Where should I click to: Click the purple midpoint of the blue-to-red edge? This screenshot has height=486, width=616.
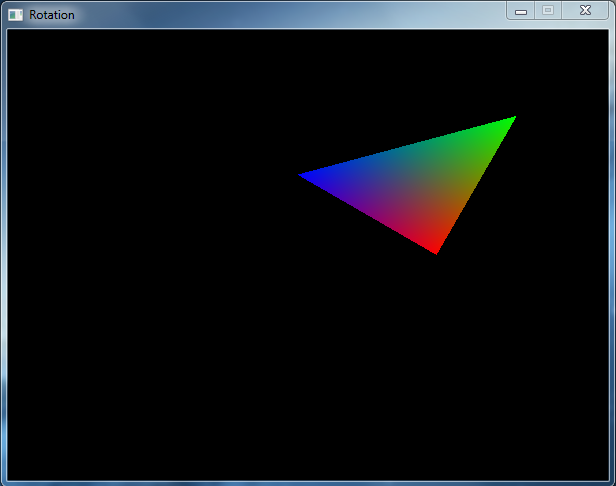(x=367, y=214)
